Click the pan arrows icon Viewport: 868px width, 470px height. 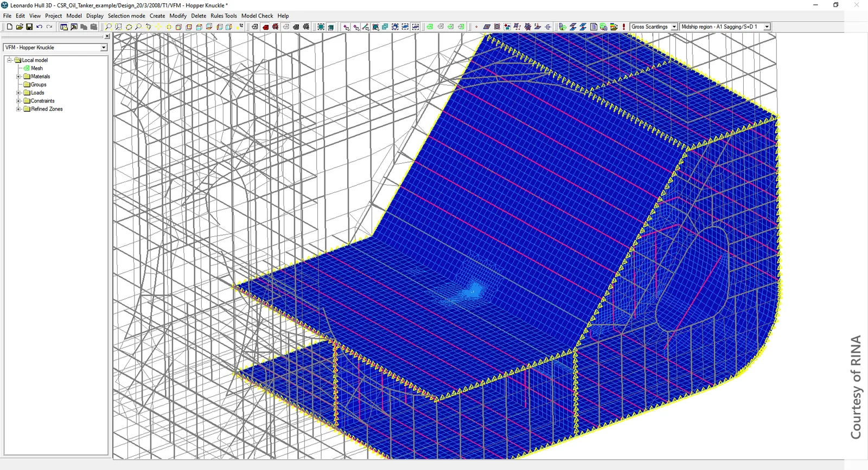(158, 27)
